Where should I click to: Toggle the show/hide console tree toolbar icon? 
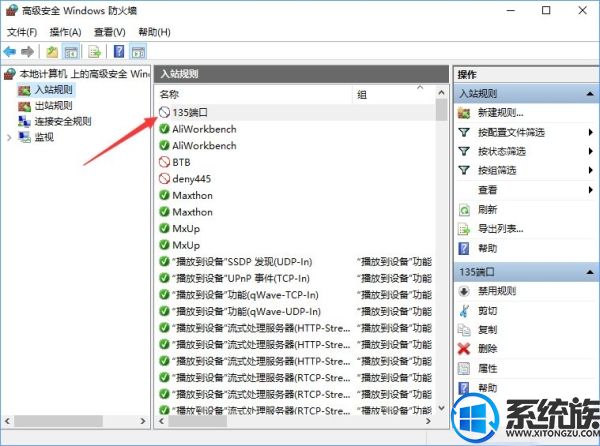coord(71,52)
